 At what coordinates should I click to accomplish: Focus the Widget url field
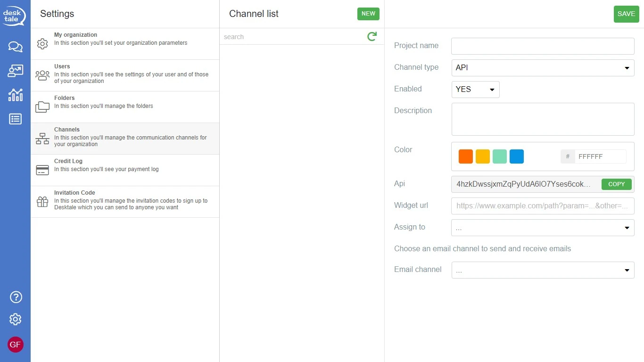(543, 206)
